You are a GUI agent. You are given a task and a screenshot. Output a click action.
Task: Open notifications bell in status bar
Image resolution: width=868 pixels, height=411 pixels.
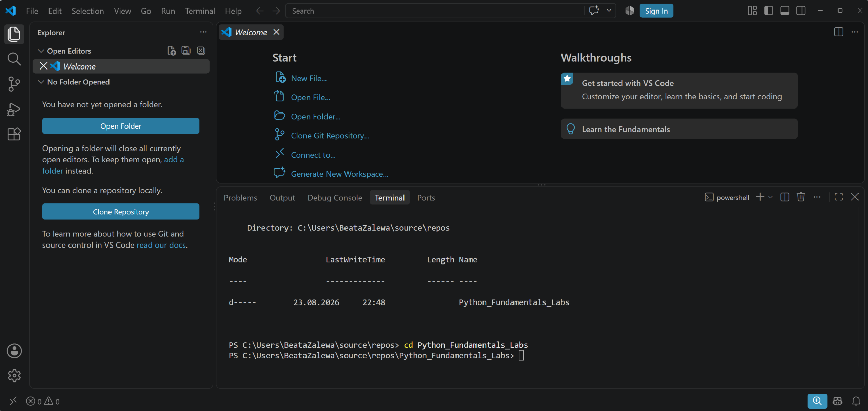click(x=856, y=401)
